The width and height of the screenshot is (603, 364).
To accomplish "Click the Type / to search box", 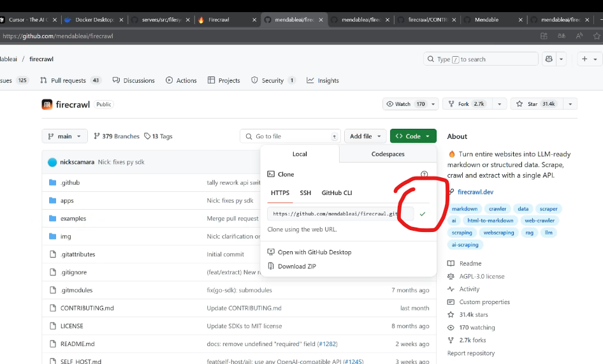I will [x=481, y=59].
